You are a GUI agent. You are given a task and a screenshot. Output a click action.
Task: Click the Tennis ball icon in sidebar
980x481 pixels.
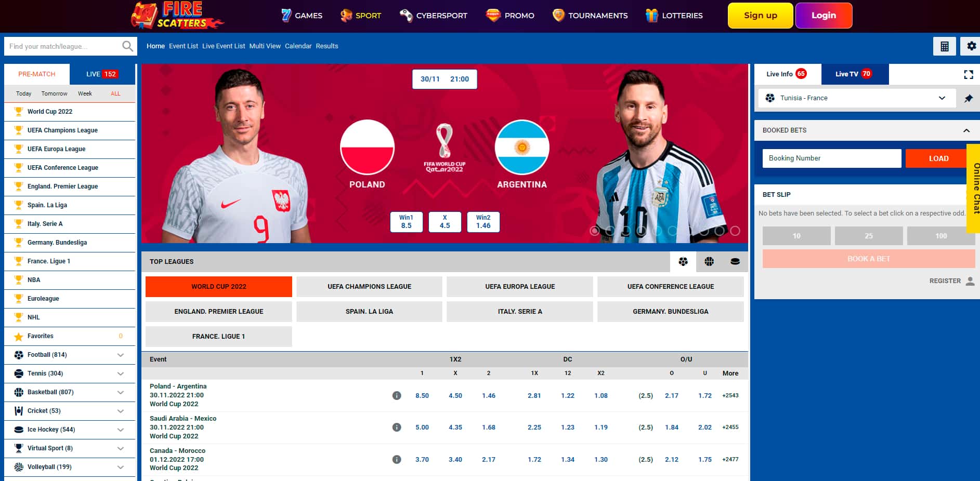tap(19, 373)
